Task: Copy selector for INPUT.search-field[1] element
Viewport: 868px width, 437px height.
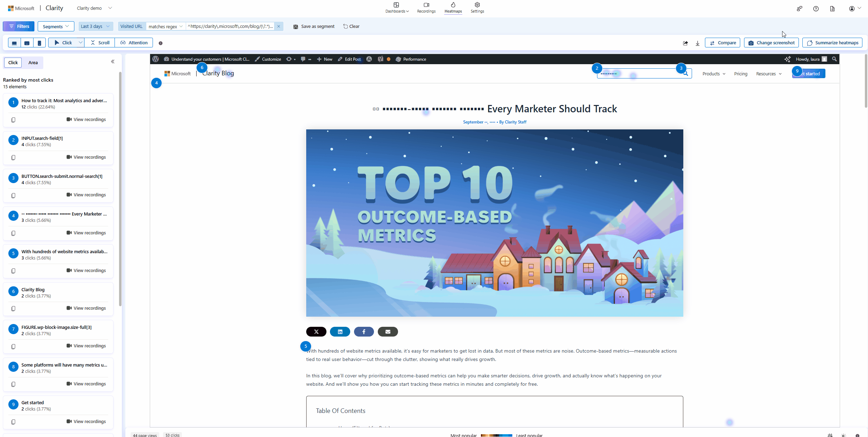Action: (x=13, y=158)
